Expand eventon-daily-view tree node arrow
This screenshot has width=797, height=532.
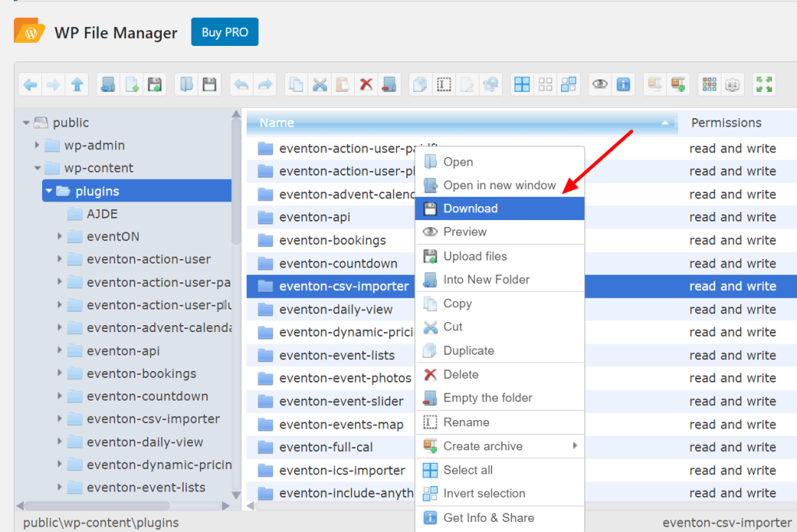click(59, 442)
